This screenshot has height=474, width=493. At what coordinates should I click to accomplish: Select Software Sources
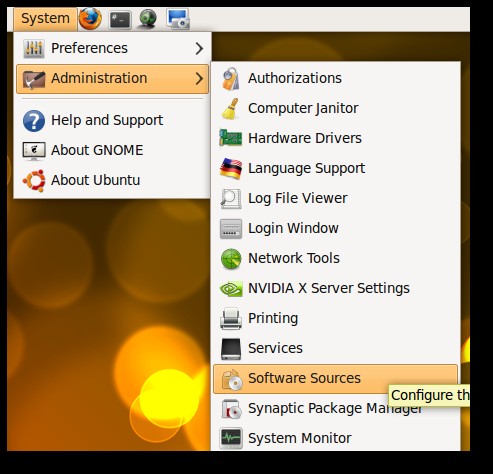click(x=335, y=379)
